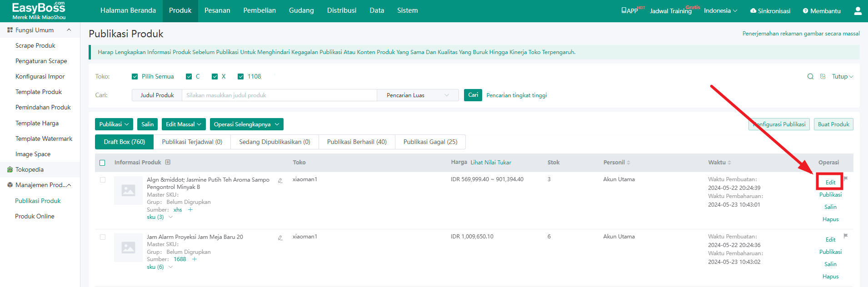
Task: Uncheck the store 1108 checkbox
Action: 241,76
